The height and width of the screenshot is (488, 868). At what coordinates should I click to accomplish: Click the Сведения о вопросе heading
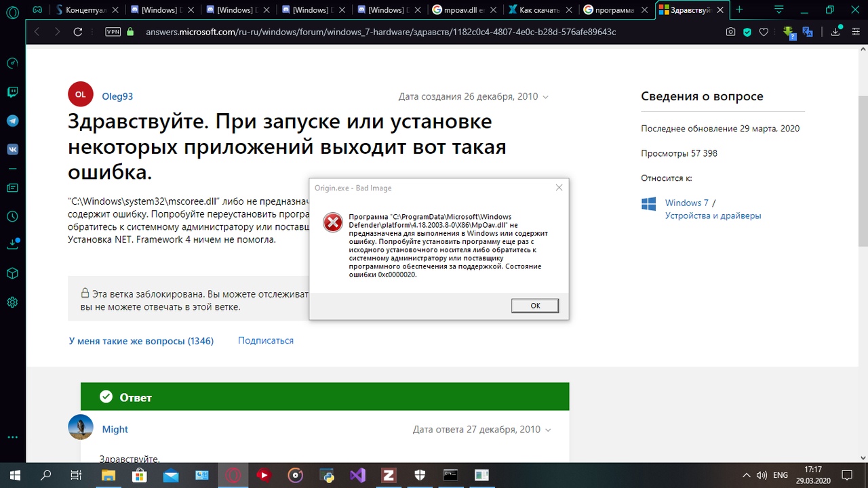click(702, 96)
